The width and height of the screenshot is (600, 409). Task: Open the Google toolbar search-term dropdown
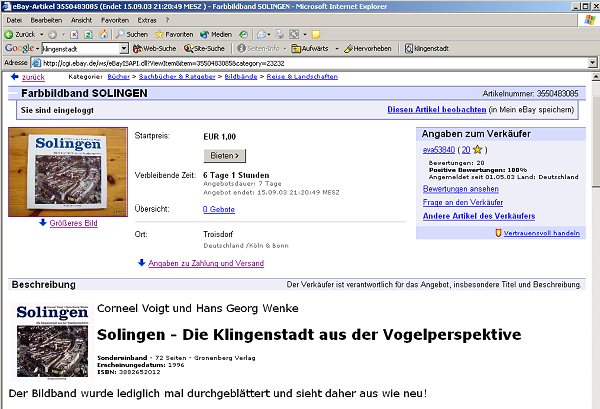[x=124, y=49]
